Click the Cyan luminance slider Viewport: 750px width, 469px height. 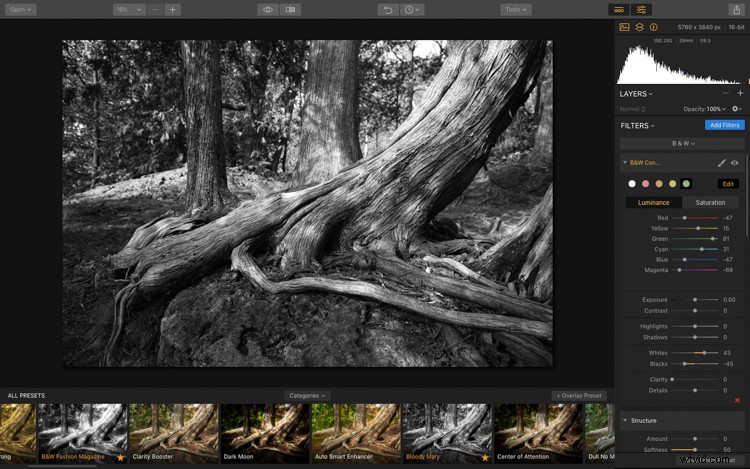coord(695,250)
